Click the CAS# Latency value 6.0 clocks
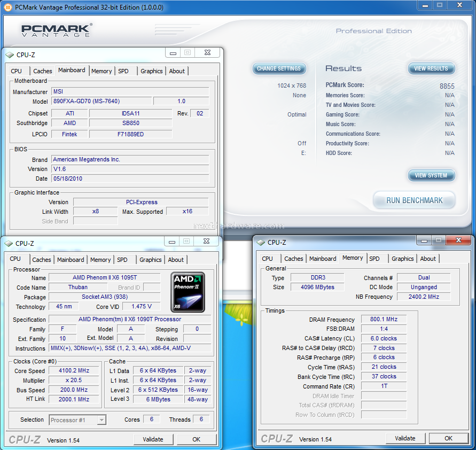 (x=384, y=338)
